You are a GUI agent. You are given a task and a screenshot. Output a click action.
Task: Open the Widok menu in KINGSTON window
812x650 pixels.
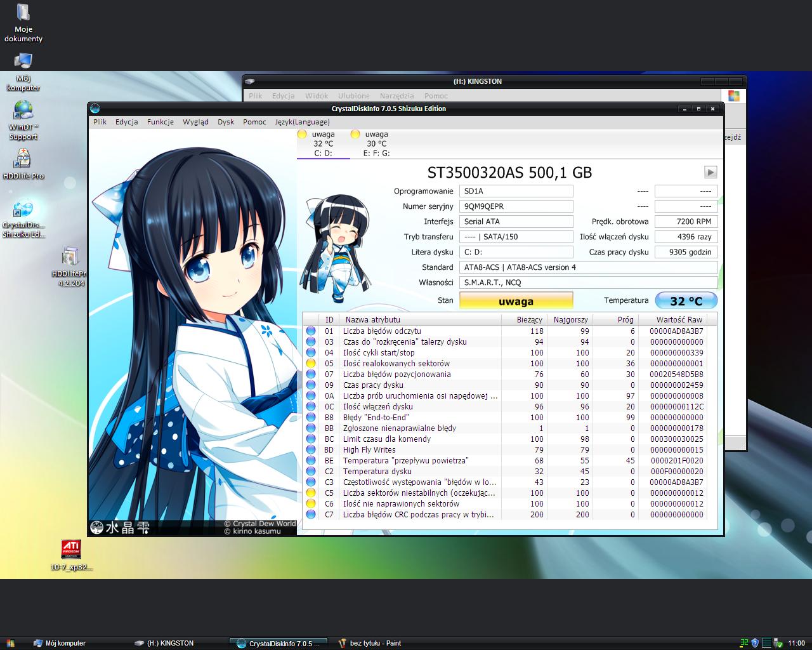tap(317, 96)
